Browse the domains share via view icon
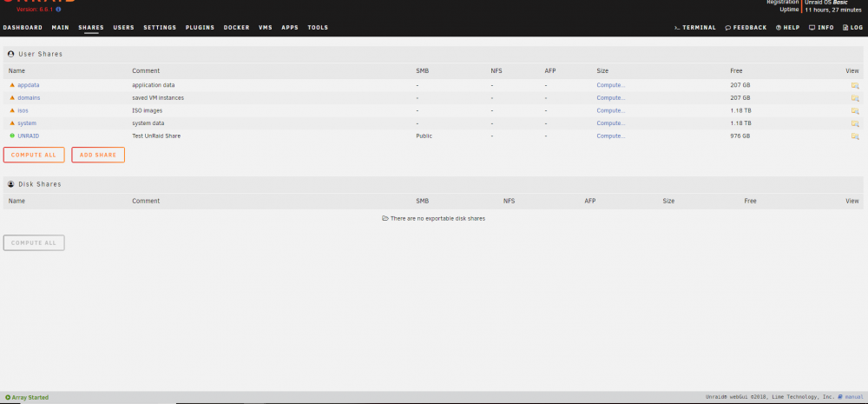Viewport: 868px width, 404px height. pos(855,98)
